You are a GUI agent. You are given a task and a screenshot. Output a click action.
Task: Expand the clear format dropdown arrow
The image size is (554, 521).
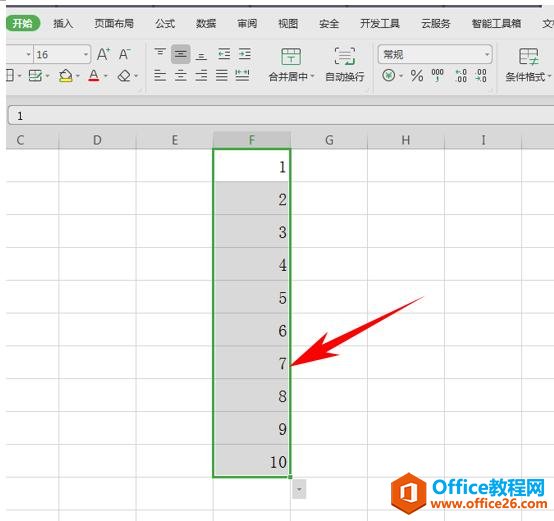pyautogui.click(x=136, y=76)
